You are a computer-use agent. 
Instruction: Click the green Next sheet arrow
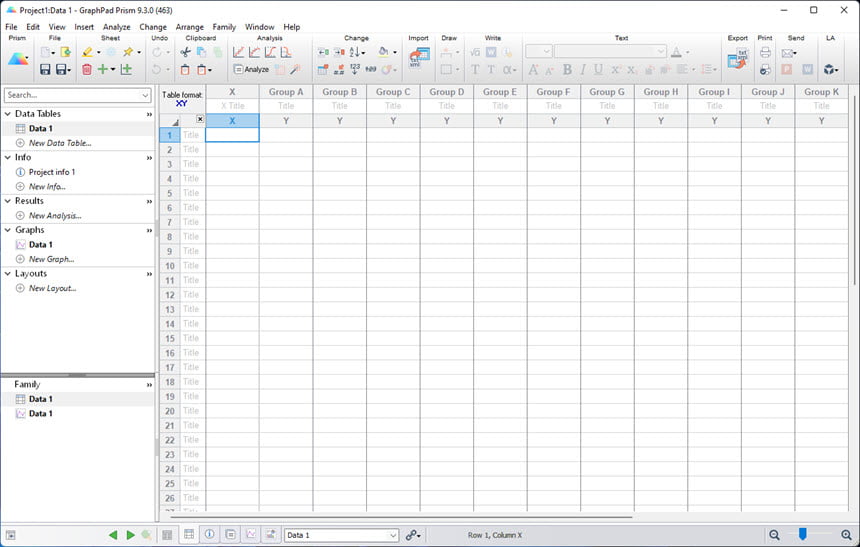[131, 534]
